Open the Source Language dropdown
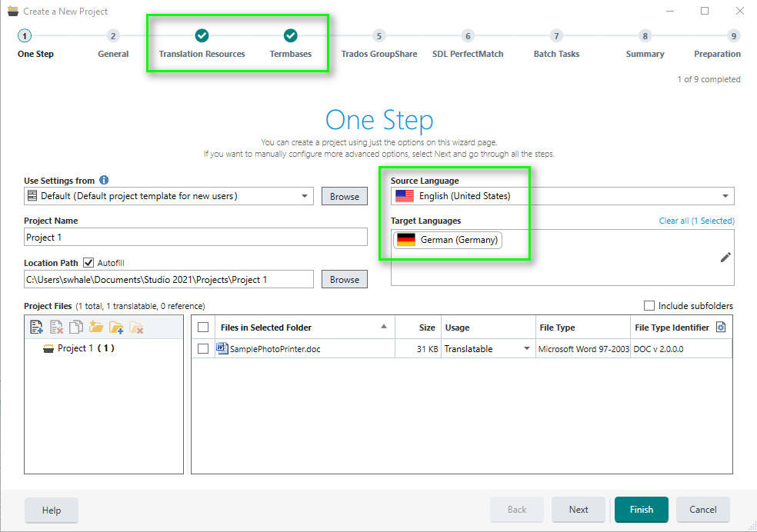Screen dimensions: 757x532 coord(725,196)
